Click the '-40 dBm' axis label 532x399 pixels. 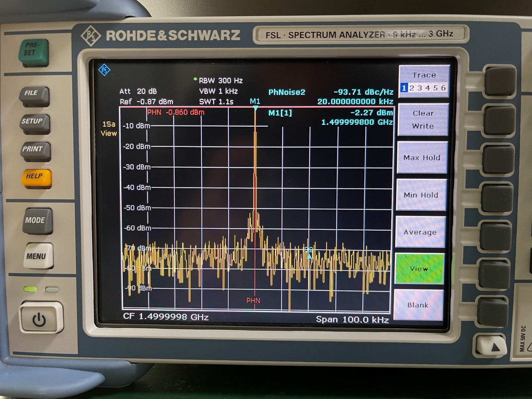coord(137,188)
